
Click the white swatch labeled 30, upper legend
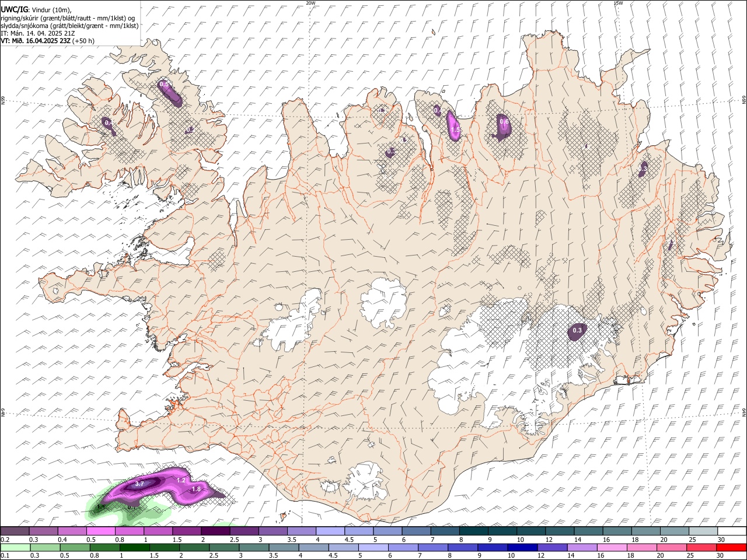[732, 531]
